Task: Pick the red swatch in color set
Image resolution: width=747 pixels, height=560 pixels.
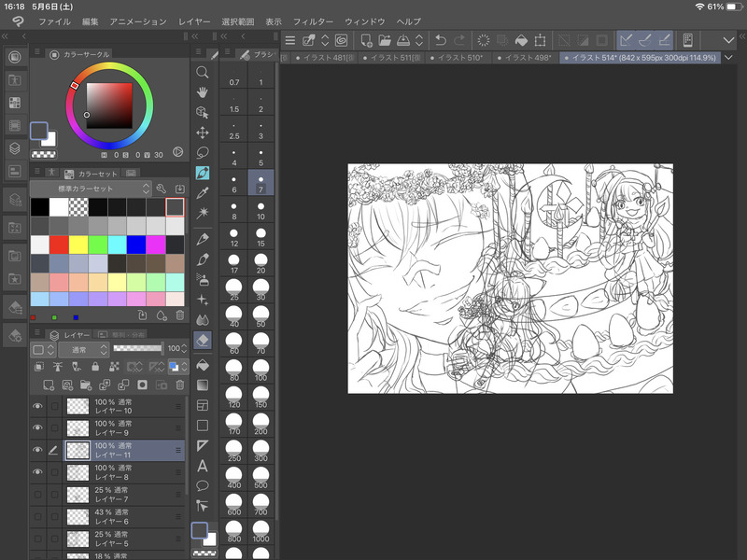Action: click(x=59, y=245)
